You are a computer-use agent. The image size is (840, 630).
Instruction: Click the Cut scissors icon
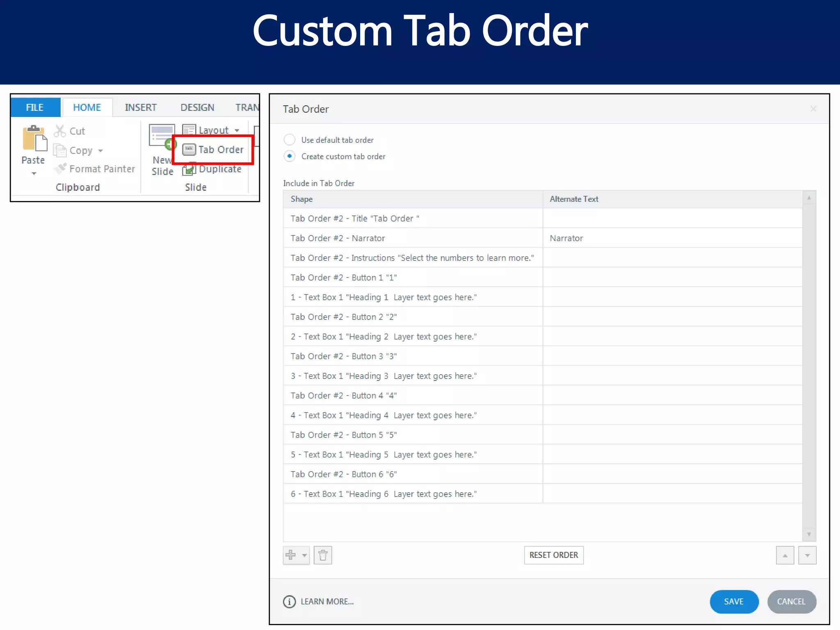point(60,131)
